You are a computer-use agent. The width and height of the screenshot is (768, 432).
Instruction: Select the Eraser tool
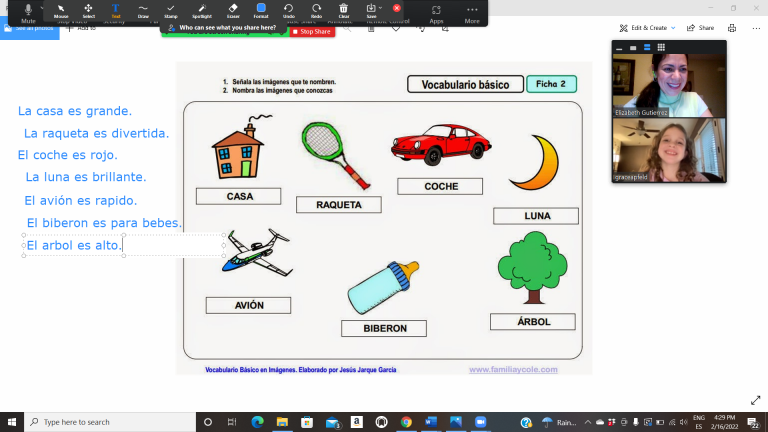(233, 11)
